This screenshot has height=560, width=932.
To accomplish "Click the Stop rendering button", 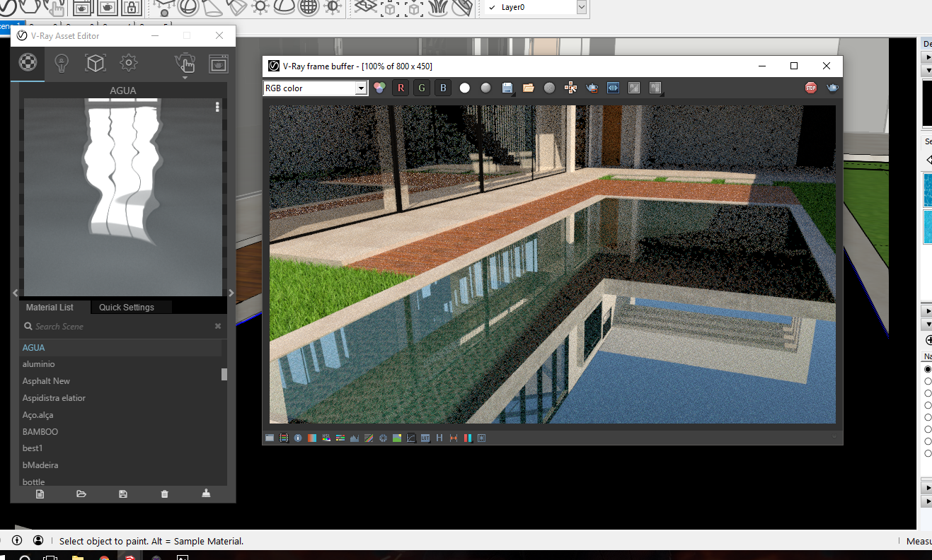I will click(x=811, y=88).
